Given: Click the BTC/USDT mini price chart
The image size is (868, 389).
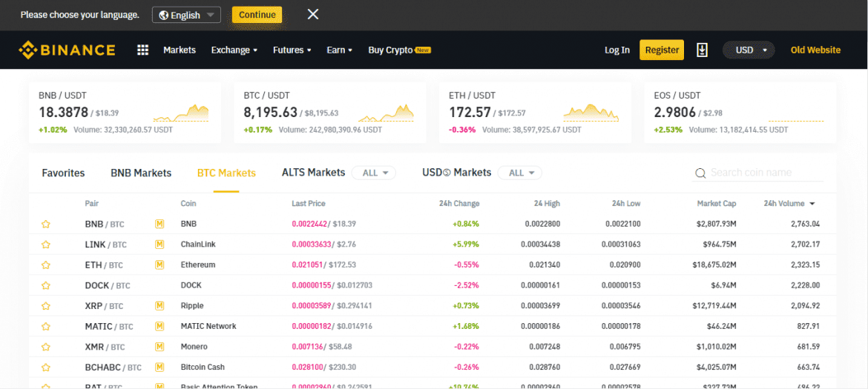Looking at the screenshot, I should 386,113.
